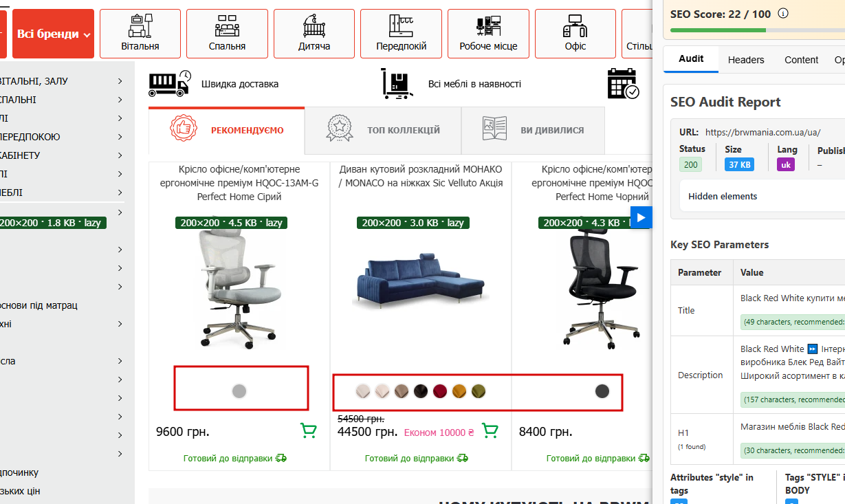Click the blue play arrow button
The height and width of the screenshot is (504, 845).
pyautogui.click(x=641, y=218)
